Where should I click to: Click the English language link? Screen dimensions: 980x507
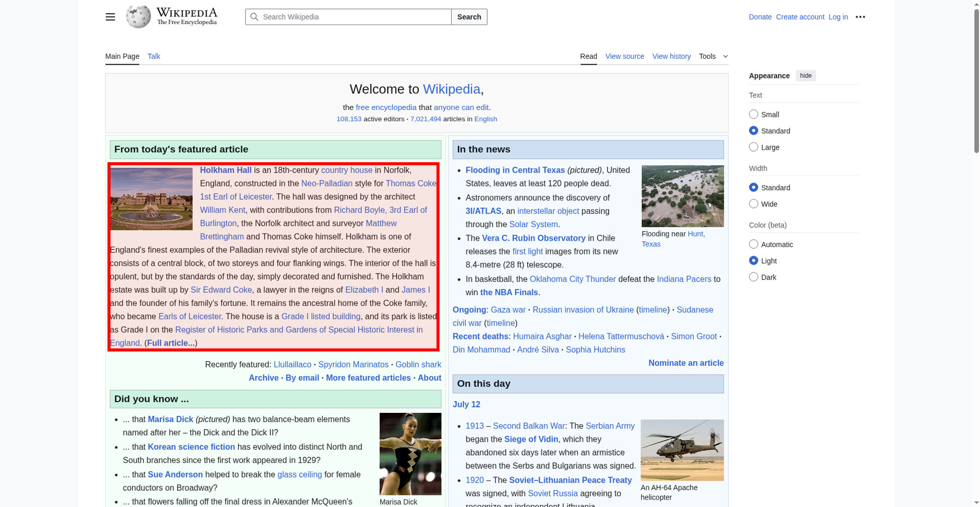486,119
